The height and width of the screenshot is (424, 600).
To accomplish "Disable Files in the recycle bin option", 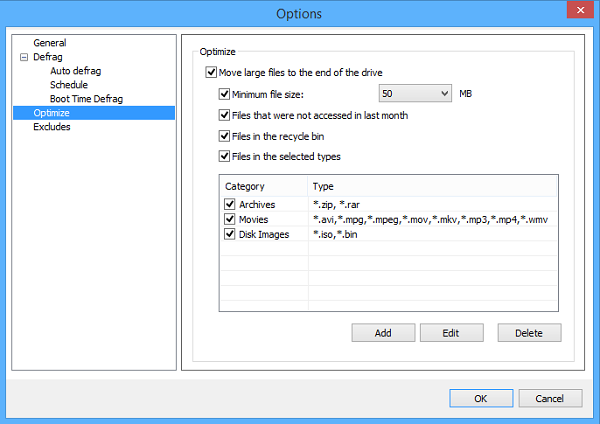I will pos(224,135).
